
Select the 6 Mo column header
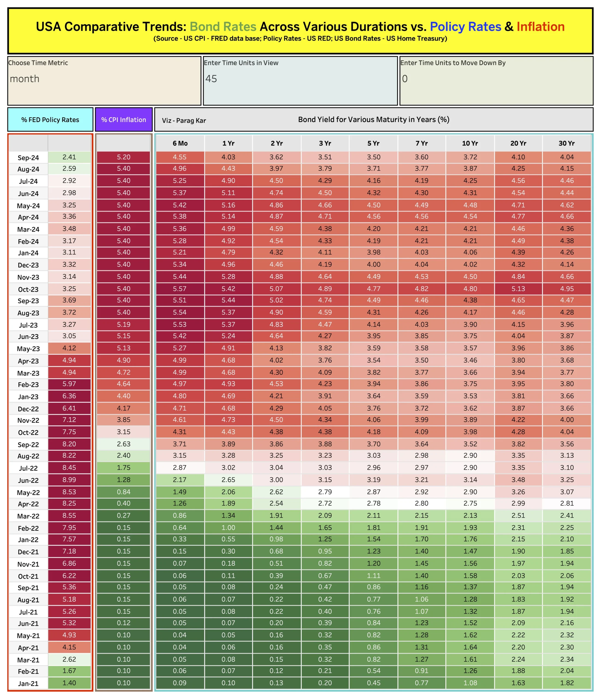click(180, 143)
